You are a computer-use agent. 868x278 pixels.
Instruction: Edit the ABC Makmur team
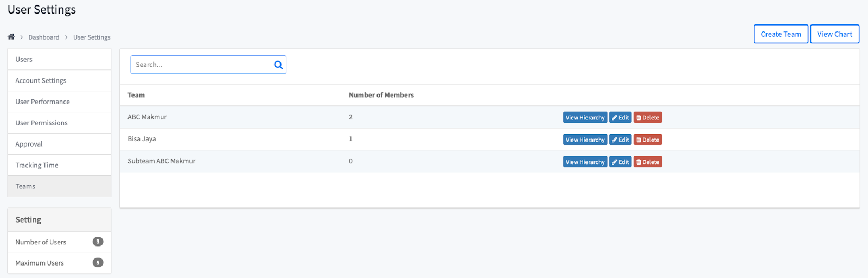(620, 118)
